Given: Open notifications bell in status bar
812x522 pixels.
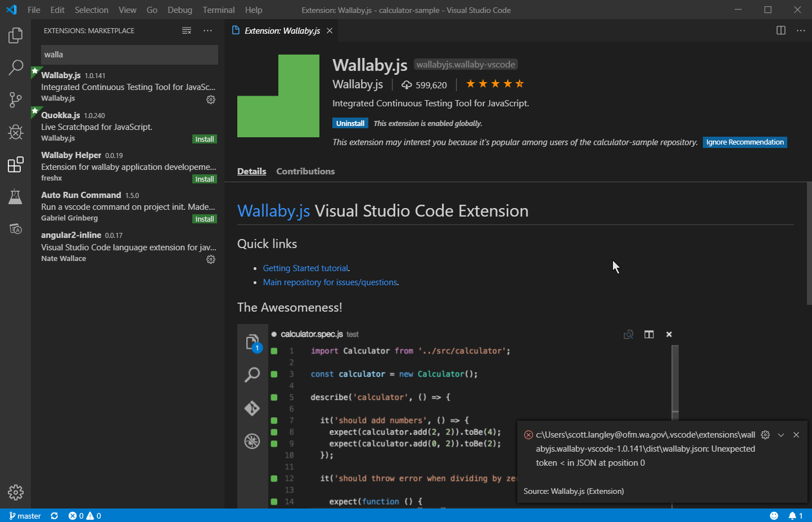Looking at the screenshot, I should click(x=796, y=516).
